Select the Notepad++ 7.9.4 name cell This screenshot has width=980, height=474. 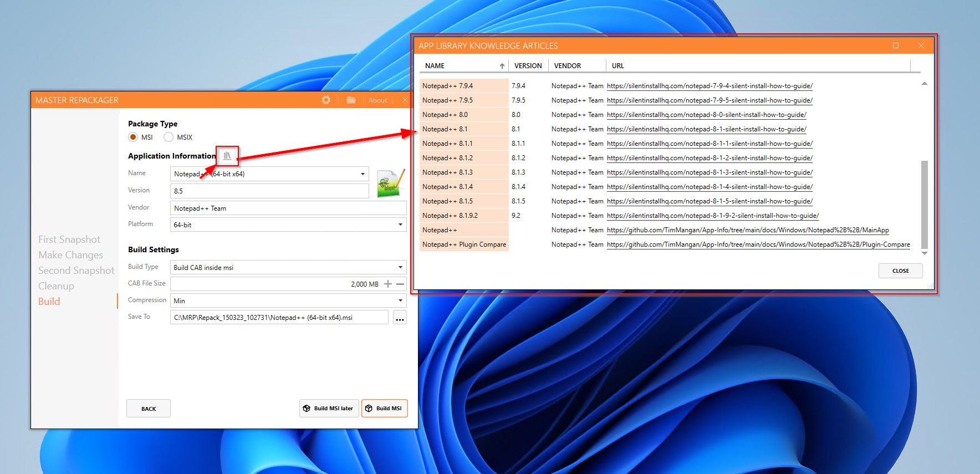[464, 86]
